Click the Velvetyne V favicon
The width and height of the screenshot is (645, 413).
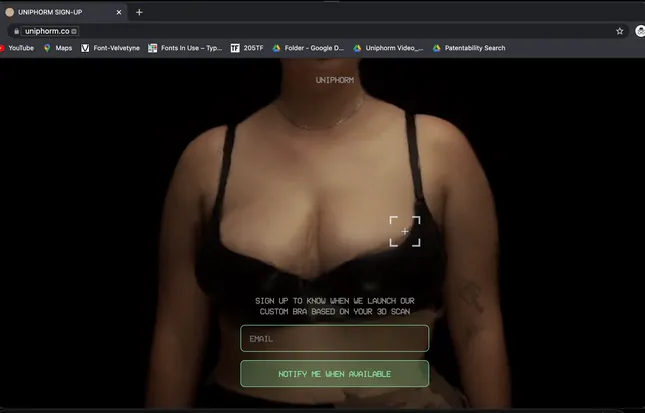click(x=85, y=48)
